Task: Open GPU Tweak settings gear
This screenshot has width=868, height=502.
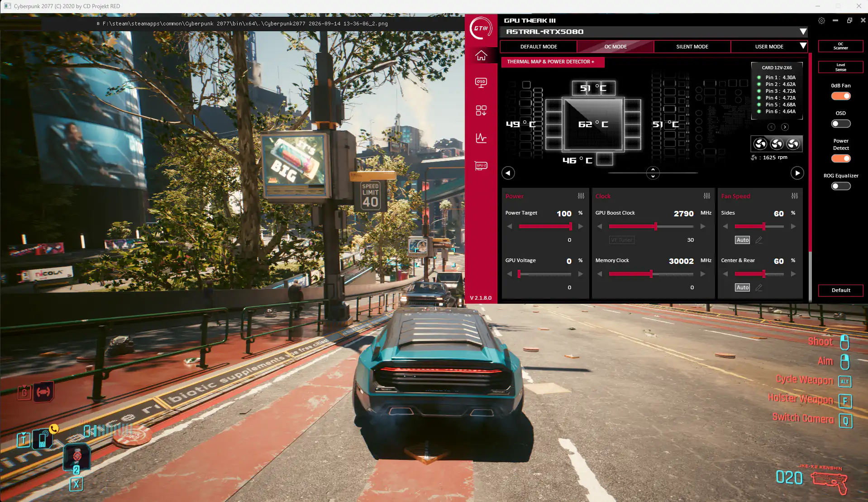Action: 821,20
